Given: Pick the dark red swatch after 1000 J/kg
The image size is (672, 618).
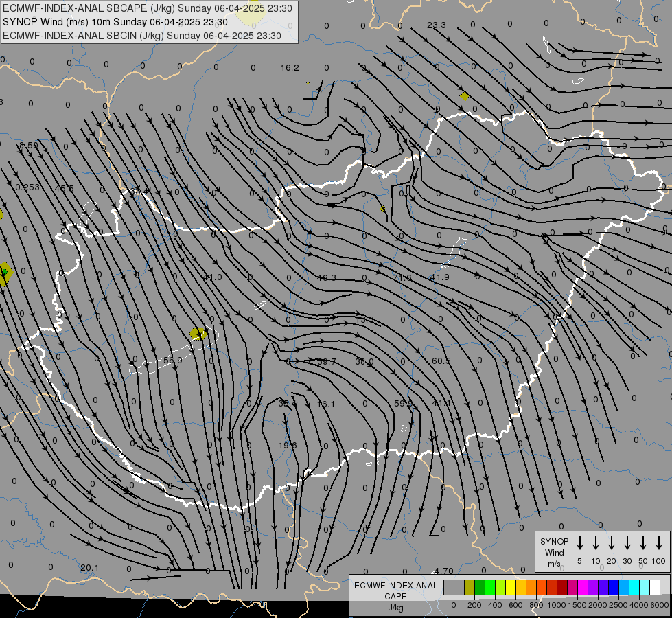Looking at the screenshot, I should [562, 587].
